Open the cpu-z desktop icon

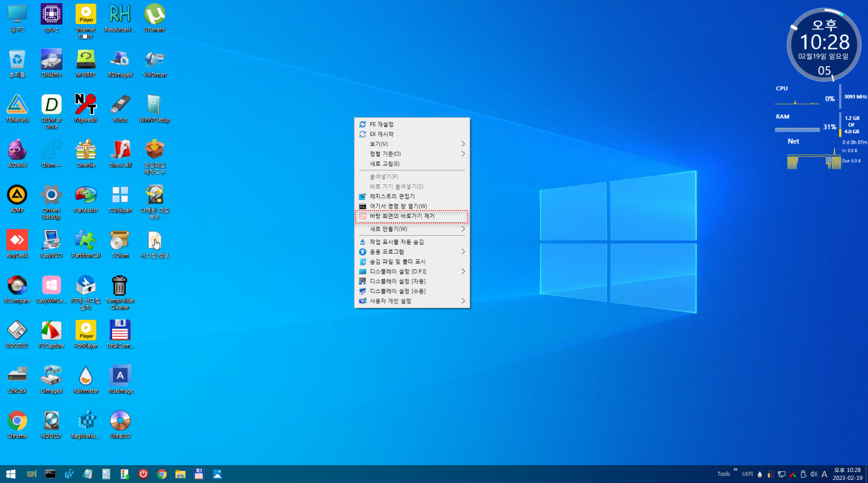tap(51, 18)
